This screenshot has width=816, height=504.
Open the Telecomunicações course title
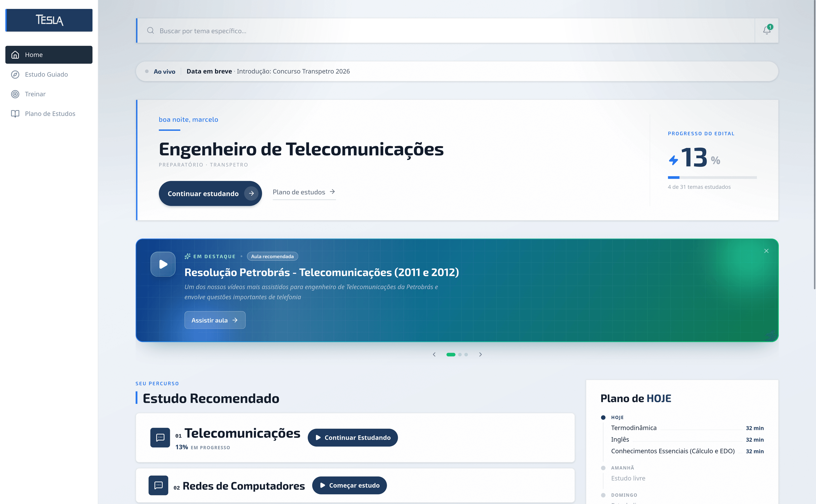242,433
